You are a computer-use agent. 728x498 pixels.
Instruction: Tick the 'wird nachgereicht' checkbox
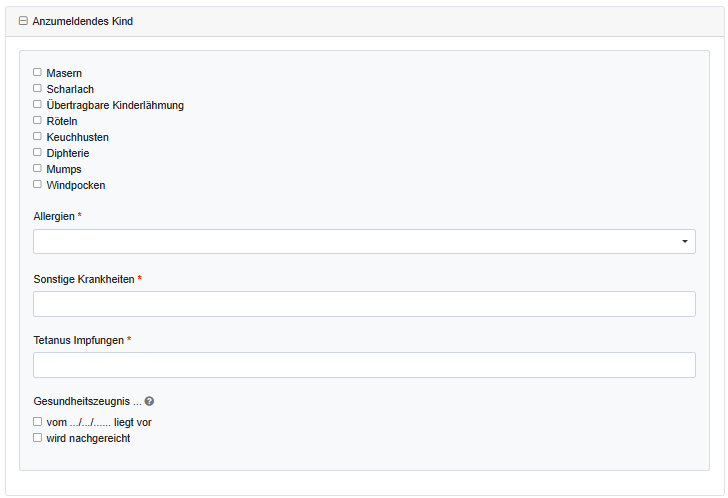point(37,438)
